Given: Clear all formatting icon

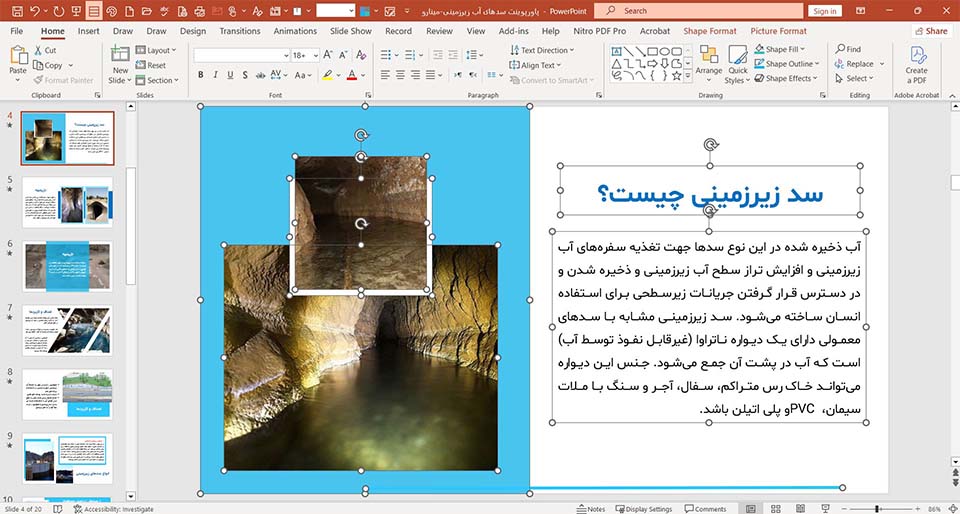Looking at the screenshot, I should coord(361,55).
